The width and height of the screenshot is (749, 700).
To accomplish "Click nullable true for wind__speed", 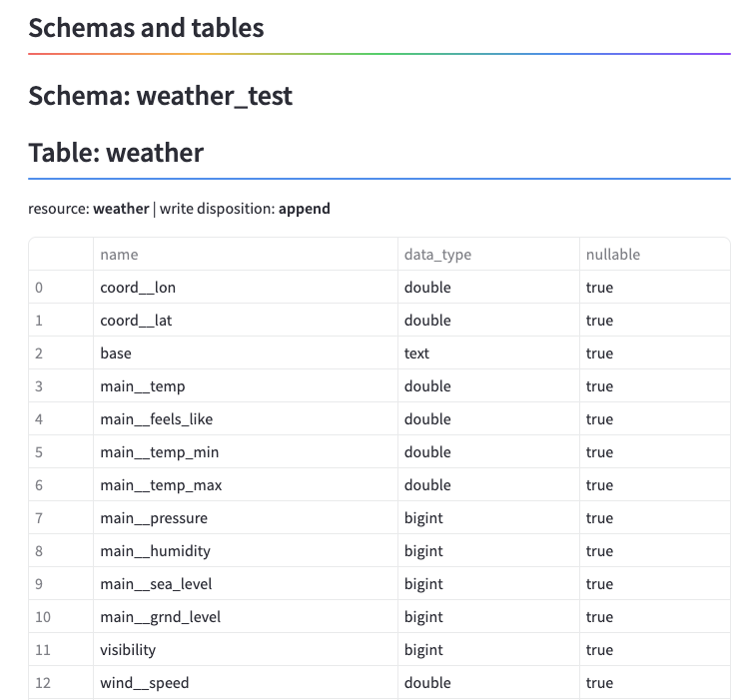I will point(655,682).
